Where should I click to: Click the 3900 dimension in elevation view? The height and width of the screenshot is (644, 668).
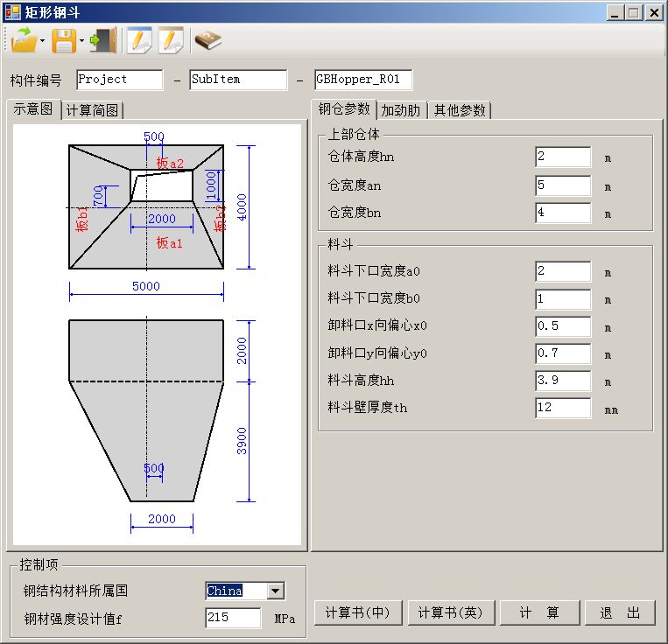click(x=242, y=441)
